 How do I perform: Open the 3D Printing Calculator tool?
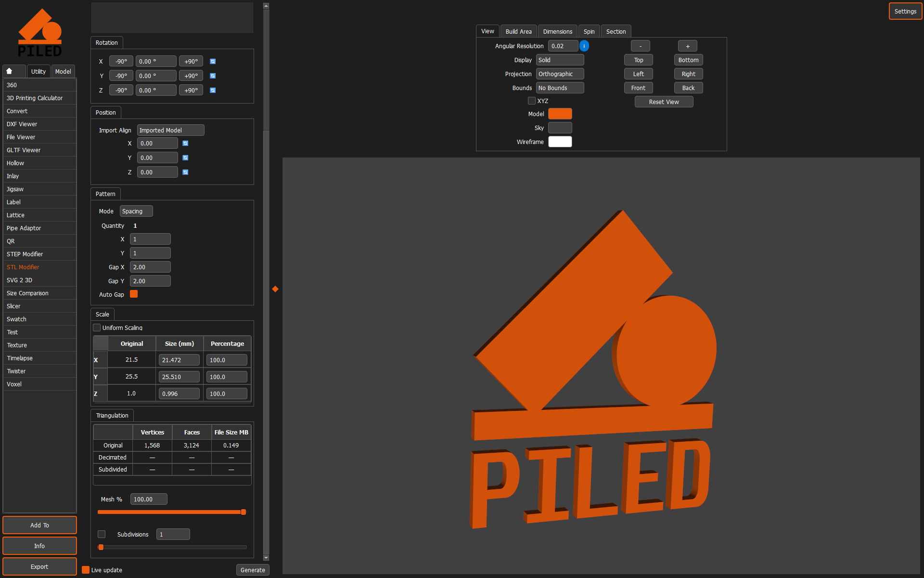[39, 98]
